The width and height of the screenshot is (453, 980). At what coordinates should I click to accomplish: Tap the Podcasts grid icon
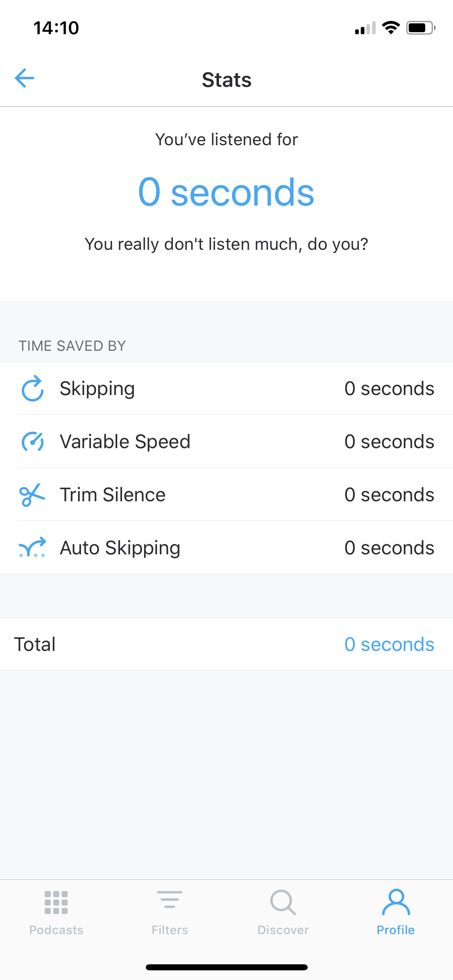click(56, 902)
